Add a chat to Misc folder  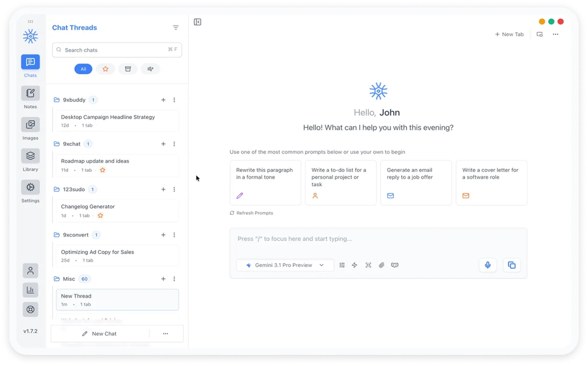(x=163, y=279)
